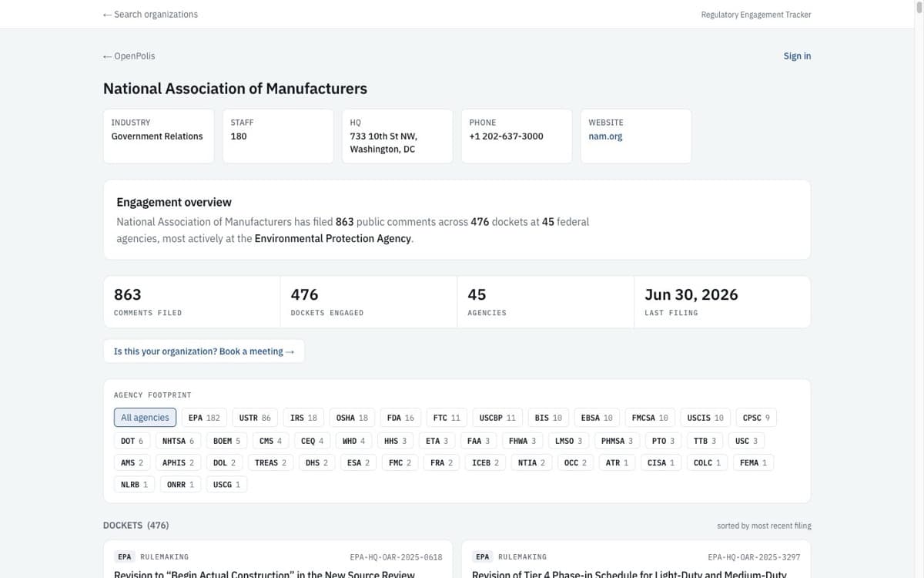Filter dockets by FMC 2
Viewport: 924px width, 578px height.
400,462
